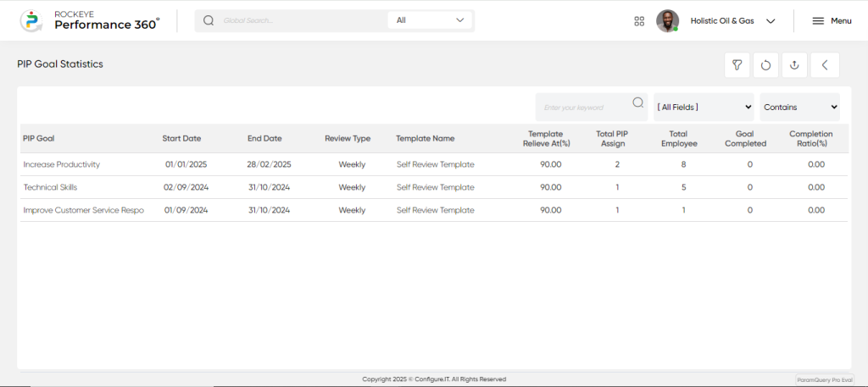The width and height of the screenshot is (868, 387).
Task: Click the keyword search magnifier icon
Action: pyautogui.click(x=637, y=102)
